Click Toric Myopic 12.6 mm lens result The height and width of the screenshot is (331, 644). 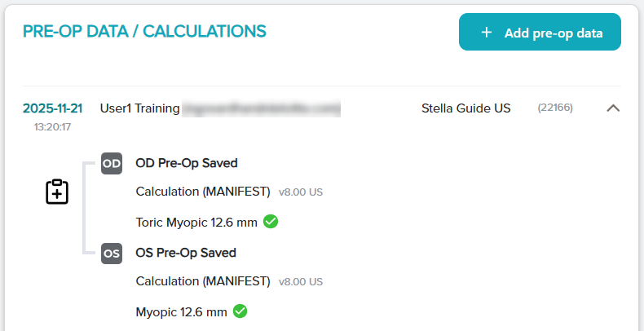[196, 222]
